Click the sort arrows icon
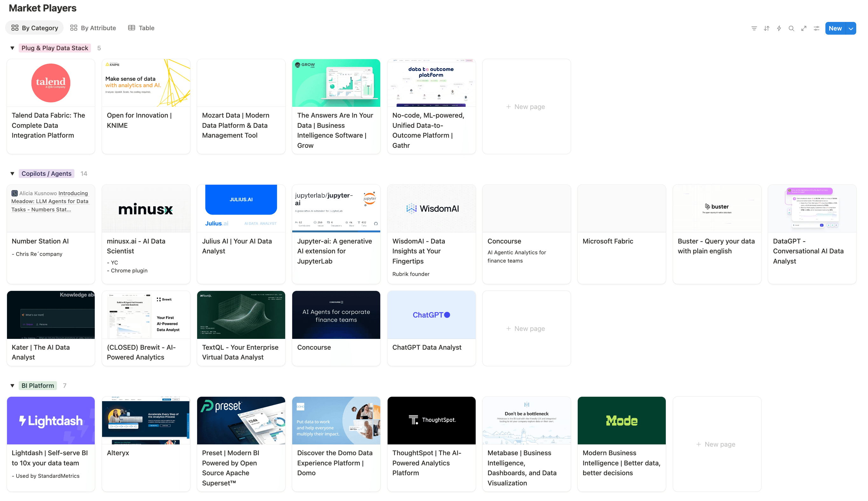This screenshot has height=501, width=868. [766, 28]
